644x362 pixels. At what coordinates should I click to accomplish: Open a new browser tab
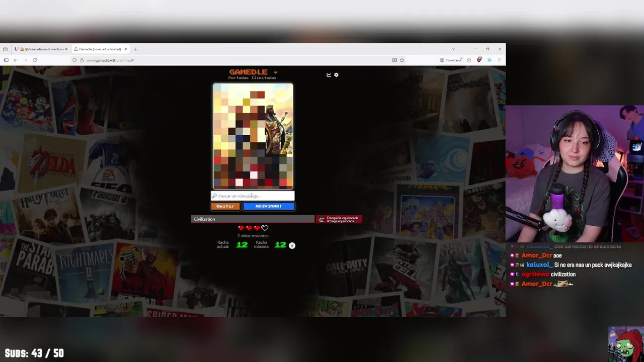coord(135,49)
